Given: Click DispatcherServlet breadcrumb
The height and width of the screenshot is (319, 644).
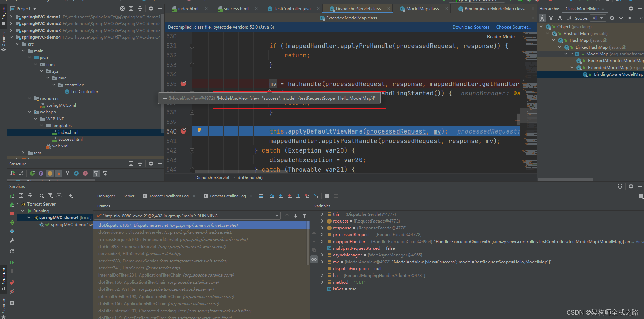Looking at the screenshot, I should (x=213, y=178).
